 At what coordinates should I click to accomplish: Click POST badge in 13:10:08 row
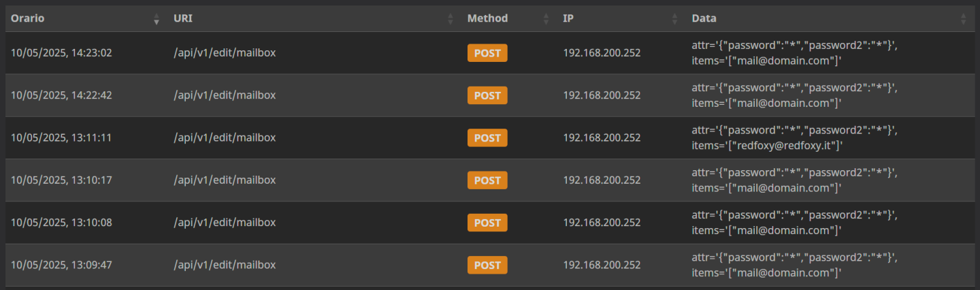[487, 223]
